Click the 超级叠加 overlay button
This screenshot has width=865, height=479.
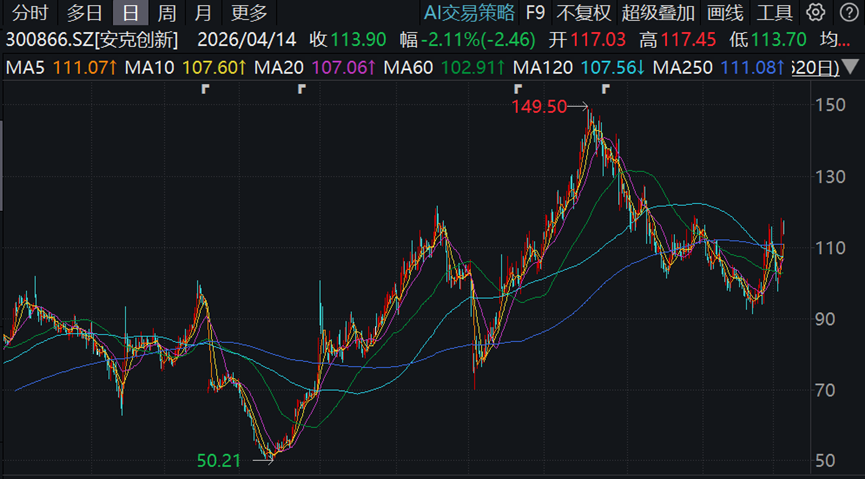[x=658, y=12]
